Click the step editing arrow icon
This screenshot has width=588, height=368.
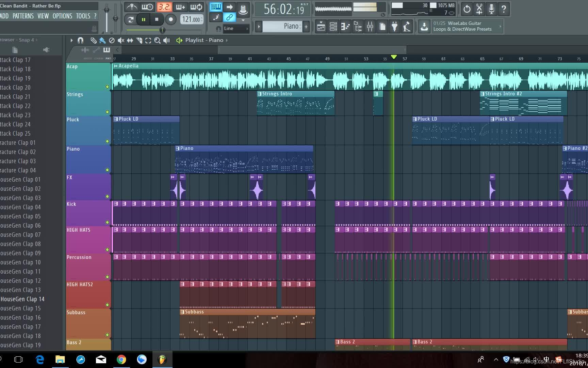coord(230,7)
